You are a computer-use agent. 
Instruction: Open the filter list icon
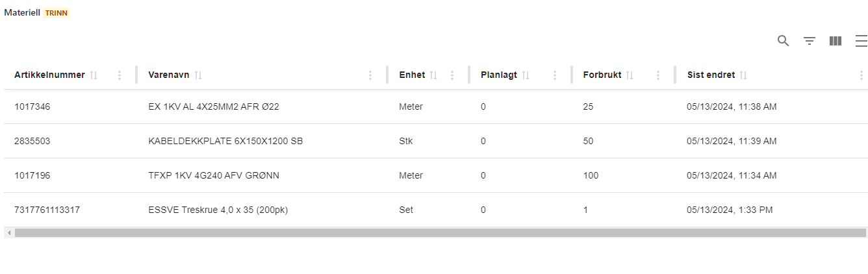(810, 41)
